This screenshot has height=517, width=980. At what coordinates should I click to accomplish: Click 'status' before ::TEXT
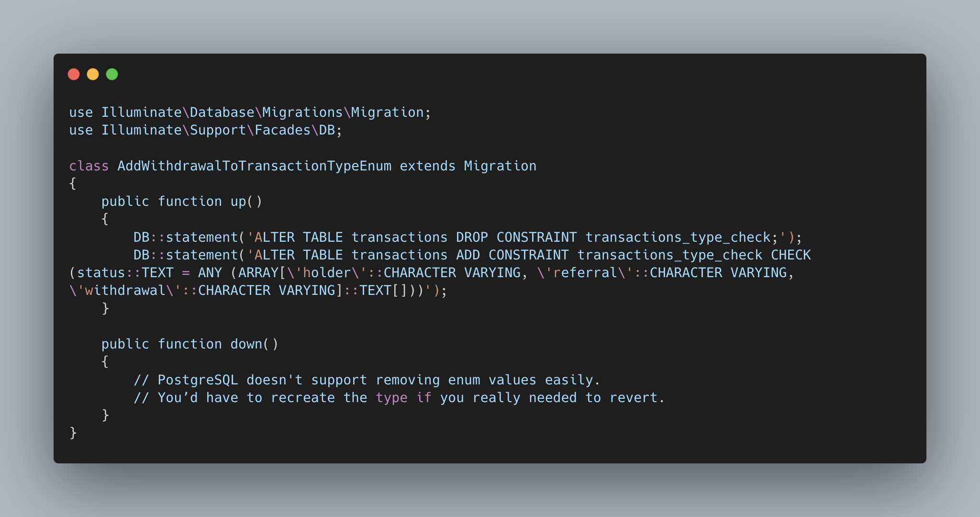(101, 273)
